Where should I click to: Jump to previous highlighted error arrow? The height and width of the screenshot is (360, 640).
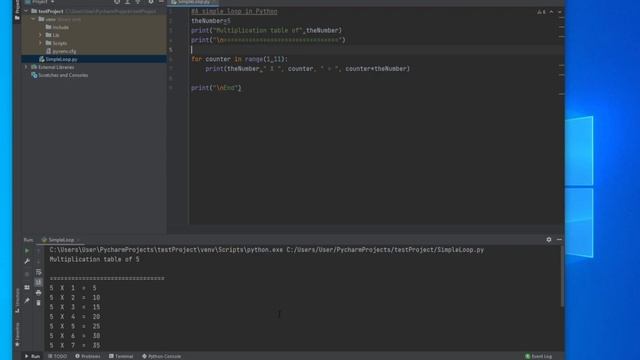pos(551,12)
